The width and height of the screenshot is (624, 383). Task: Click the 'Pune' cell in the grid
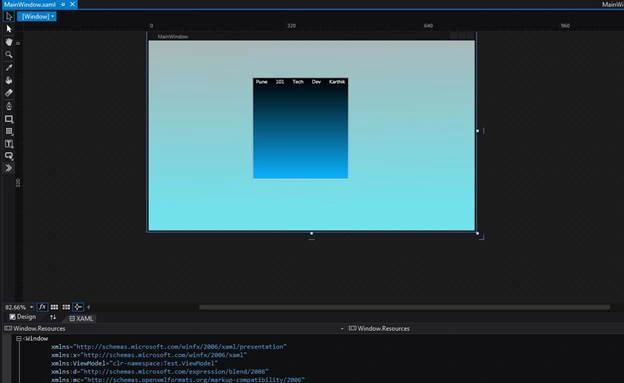(261, 82)
